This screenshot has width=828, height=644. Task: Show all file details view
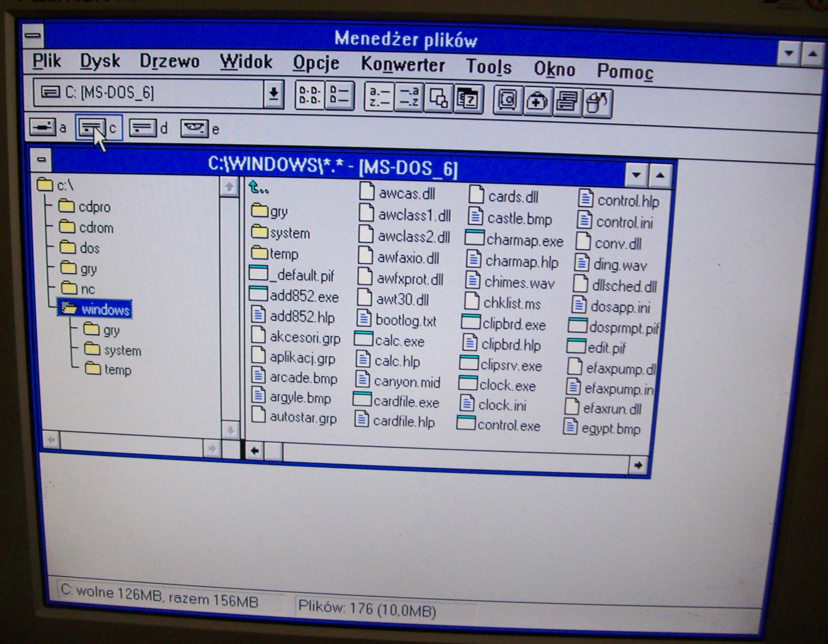click(x=340, y=96)
